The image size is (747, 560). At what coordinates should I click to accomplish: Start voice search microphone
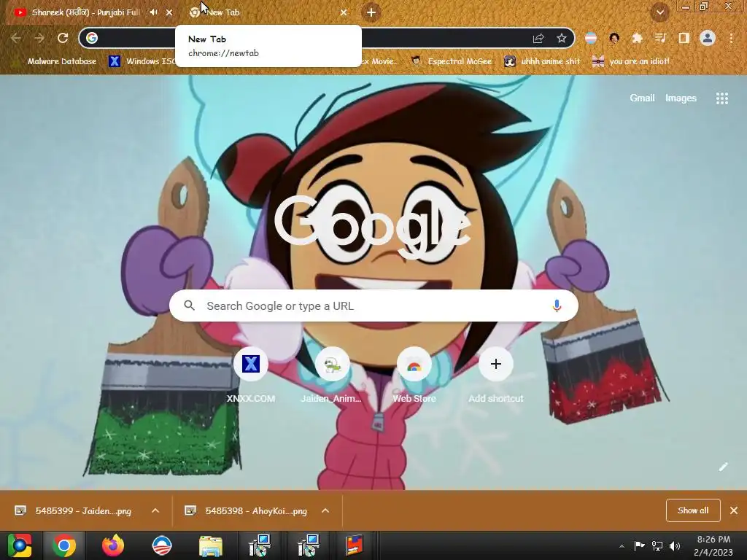[x=557, y=306]
